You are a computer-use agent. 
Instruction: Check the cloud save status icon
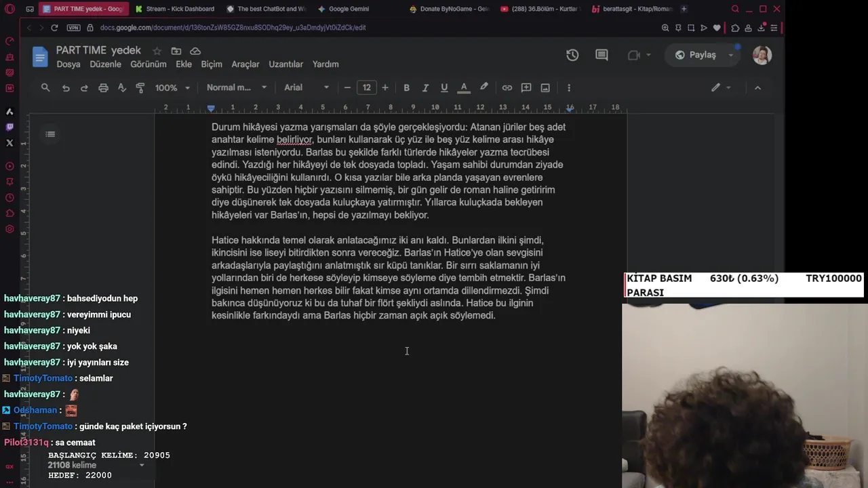tap(195, 51)
